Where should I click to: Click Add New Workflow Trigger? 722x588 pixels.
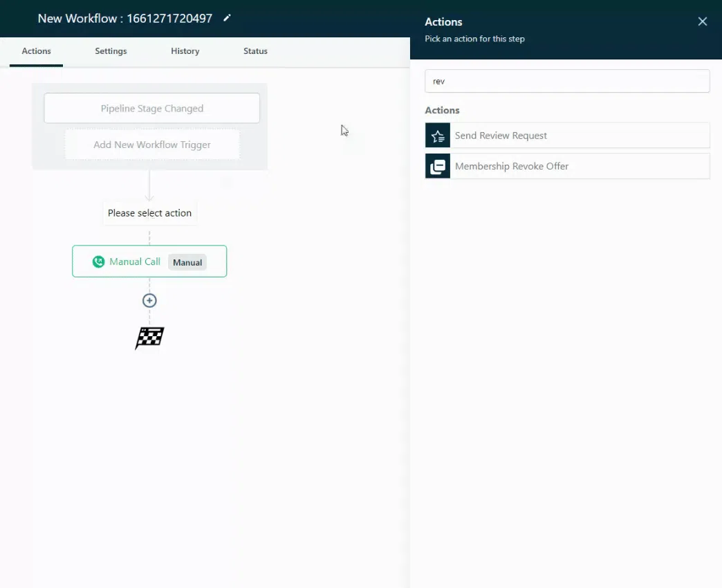pyautogui.click(x=152, y=145)
